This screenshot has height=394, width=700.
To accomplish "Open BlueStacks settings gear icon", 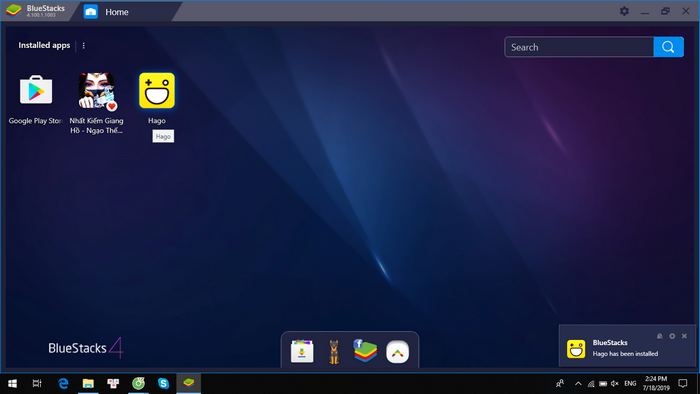I will click(x=624, y=11).
